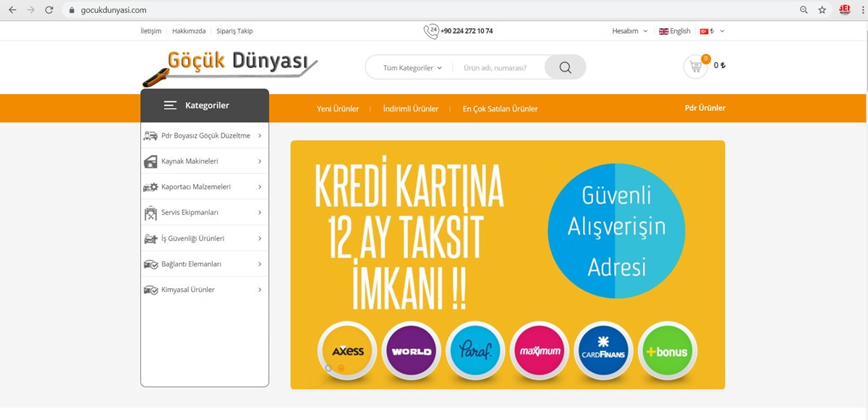Bookmark this page with the star icon
This screenshot has height=420, width=868.
[x=822, y=10]
